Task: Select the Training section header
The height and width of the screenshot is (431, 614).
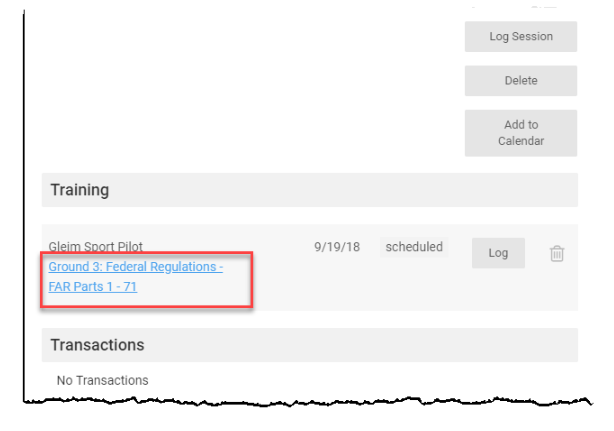Action: pos(310,190)
